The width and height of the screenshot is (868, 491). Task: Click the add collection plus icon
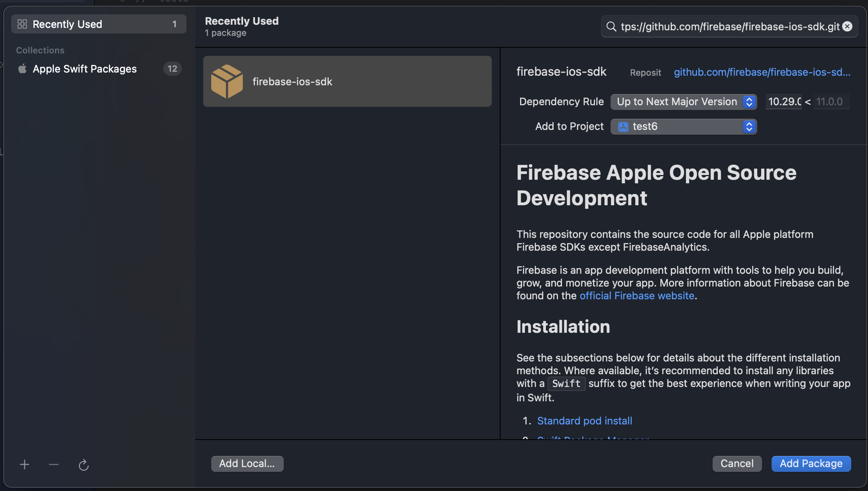tap(24, 464)
